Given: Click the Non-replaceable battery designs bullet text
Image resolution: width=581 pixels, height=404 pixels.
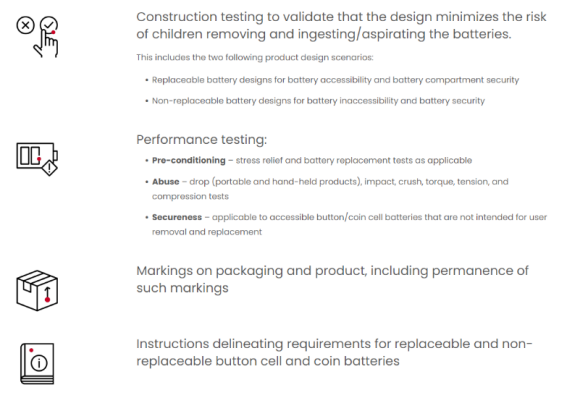Looking at the screenshot, I should click(x=318, y=101).
